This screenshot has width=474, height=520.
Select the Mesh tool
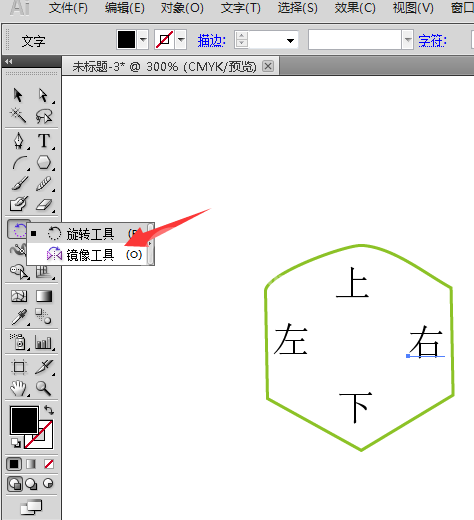pyautogui.click(x=19, y=296)
